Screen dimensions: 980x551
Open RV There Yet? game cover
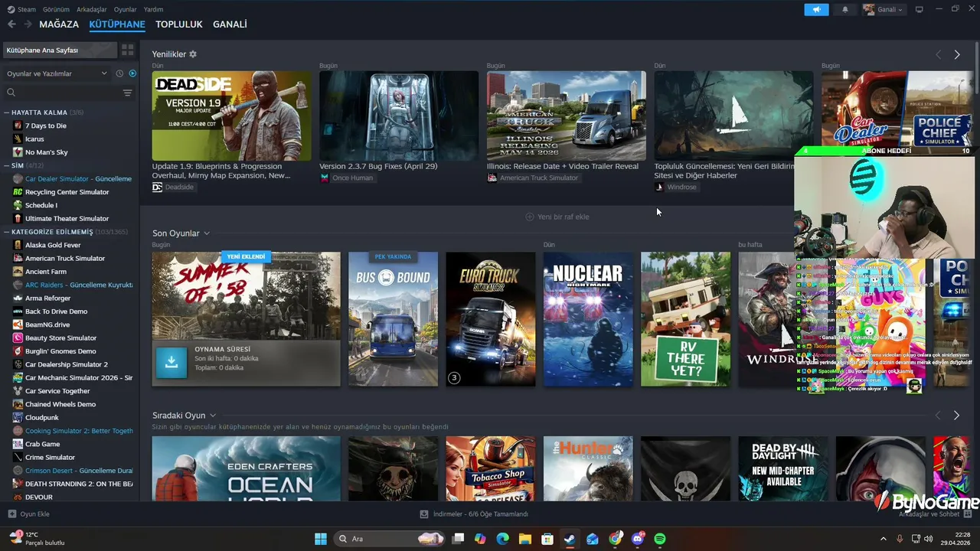[685, 319]
